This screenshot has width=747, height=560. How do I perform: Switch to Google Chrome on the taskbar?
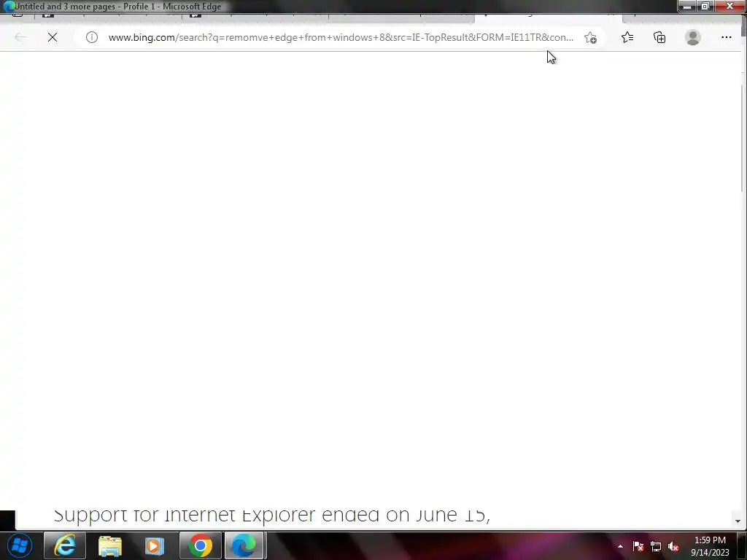click(x=200, y=545)
